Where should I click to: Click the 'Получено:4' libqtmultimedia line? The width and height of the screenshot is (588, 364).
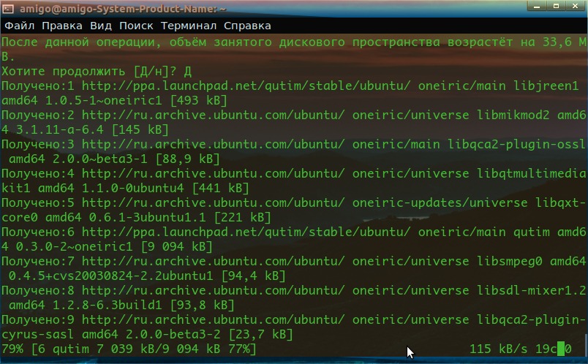tap(294, 173)
